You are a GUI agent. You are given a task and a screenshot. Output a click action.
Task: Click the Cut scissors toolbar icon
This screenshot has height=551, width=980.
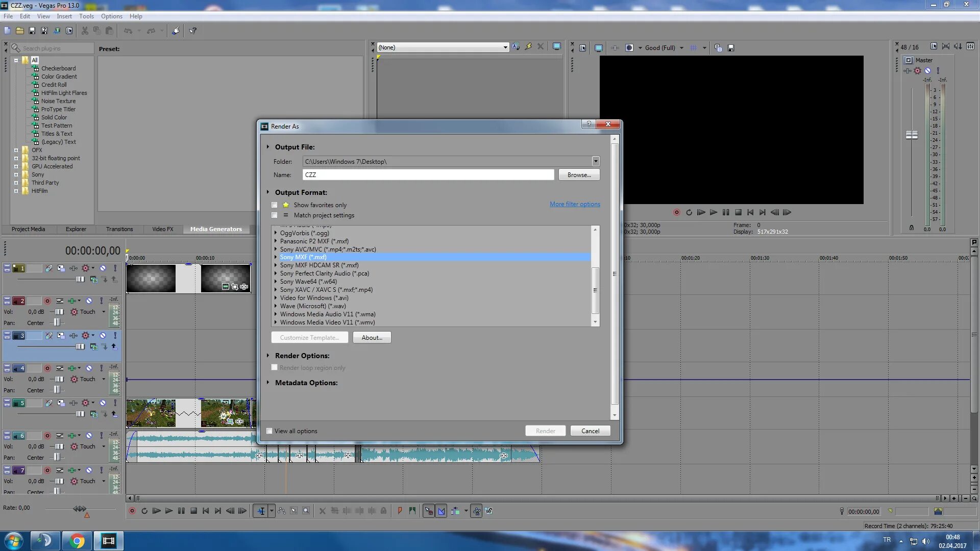click(85, 31)
